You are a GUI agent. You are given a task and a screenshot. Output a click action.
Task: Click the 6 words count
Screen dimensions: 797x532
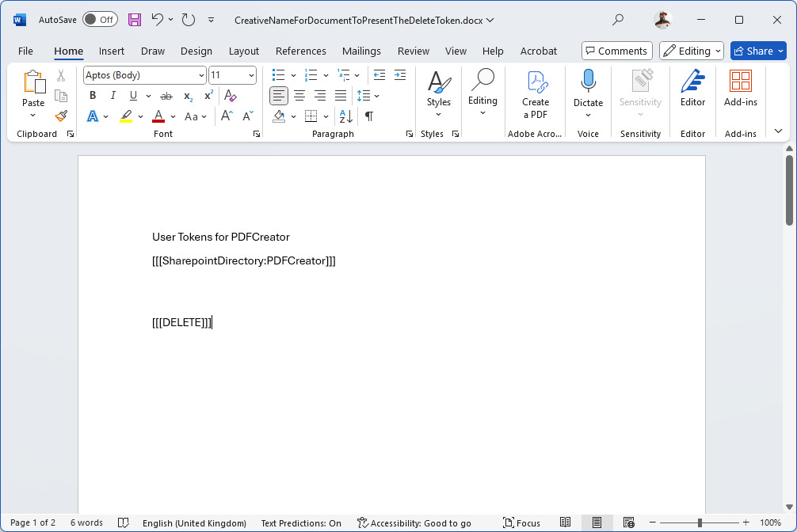pos(86,522)
